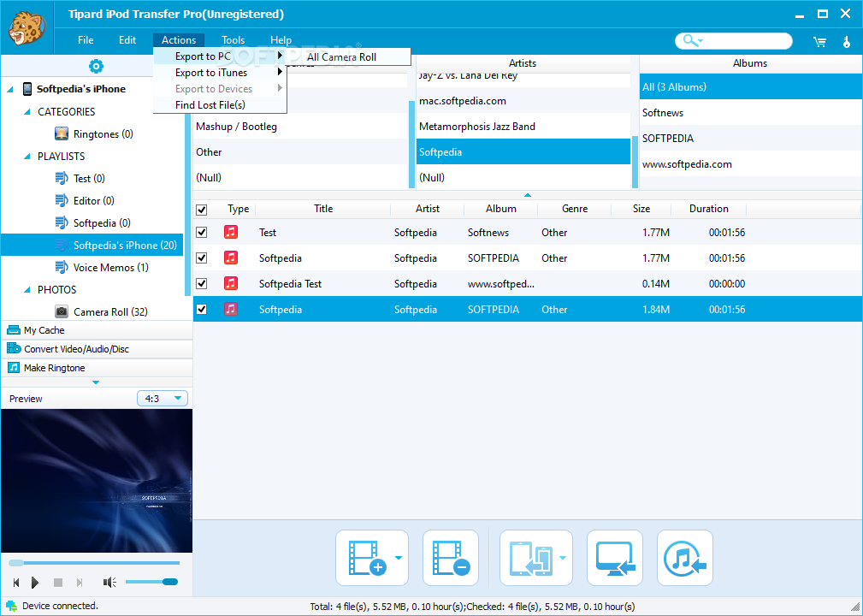Click the Artists list scrollbar

pyautogui.click(x=635, y=162)
